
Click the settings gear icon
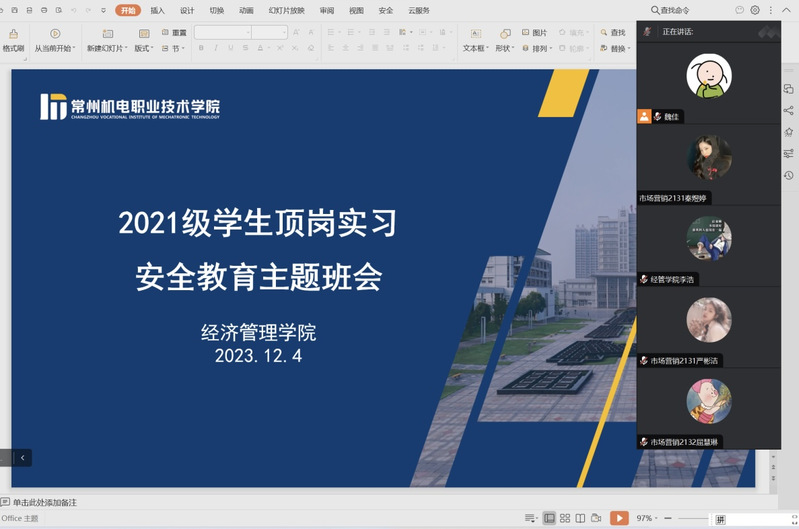[x=755, y=10]
